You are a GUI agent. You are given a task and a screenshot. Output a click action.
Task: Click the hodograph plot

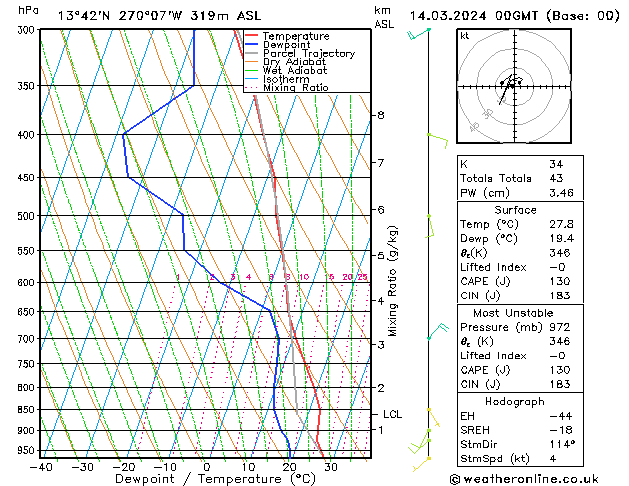pyautogui.click(x=514, y=86)
